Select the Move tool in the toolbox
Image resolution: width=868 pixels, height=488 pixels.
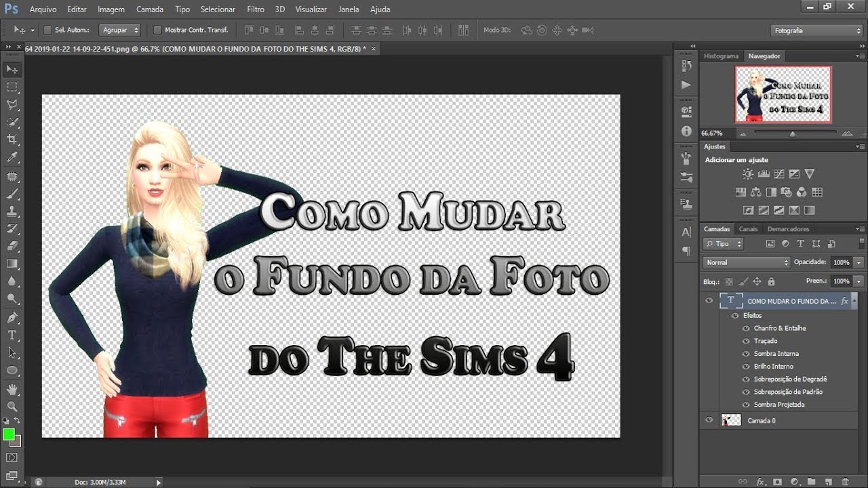coord(12,69)
